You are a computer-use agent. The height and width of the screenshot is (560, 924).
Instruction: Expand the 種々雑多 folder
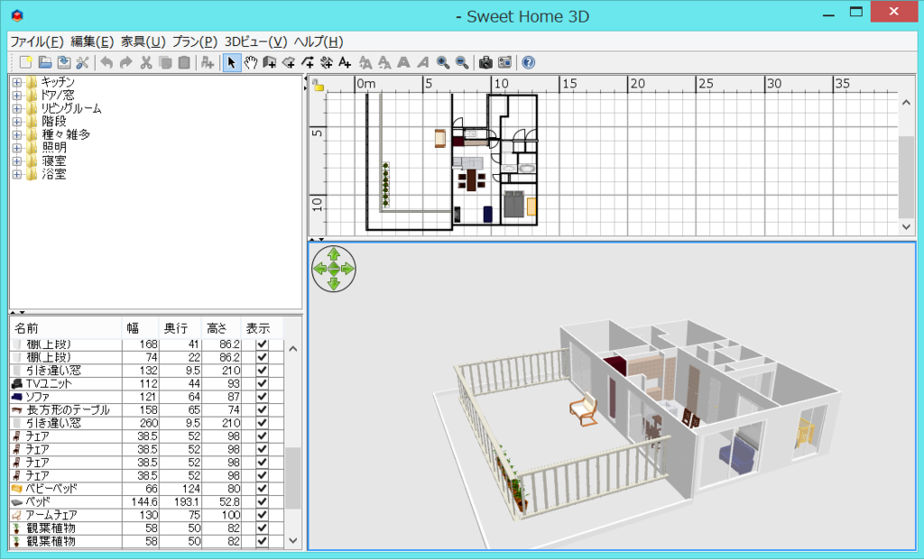pyautogui.click(x=17, y=134)
